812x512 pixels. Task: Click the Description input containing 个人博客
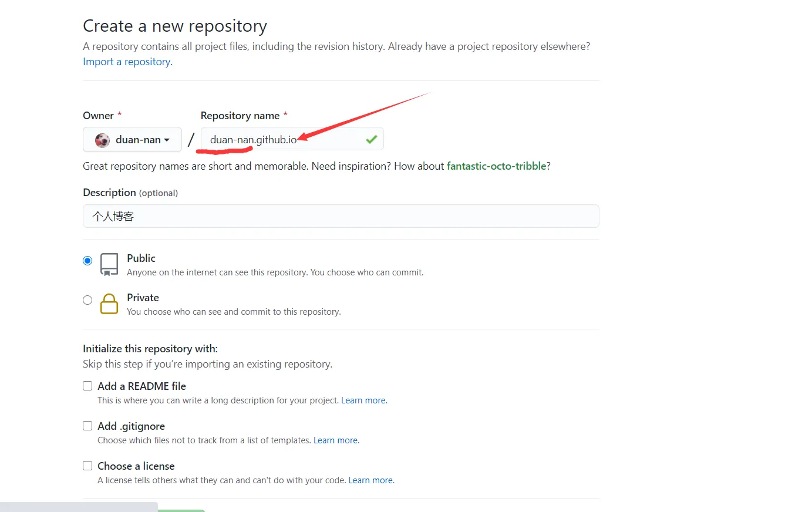[x=341, y=216]
